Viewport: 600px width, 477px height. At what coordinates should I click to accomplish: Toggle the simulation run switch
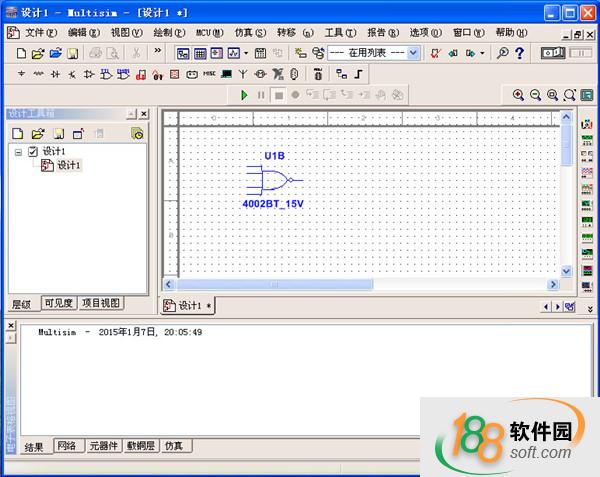pos(551,53)
